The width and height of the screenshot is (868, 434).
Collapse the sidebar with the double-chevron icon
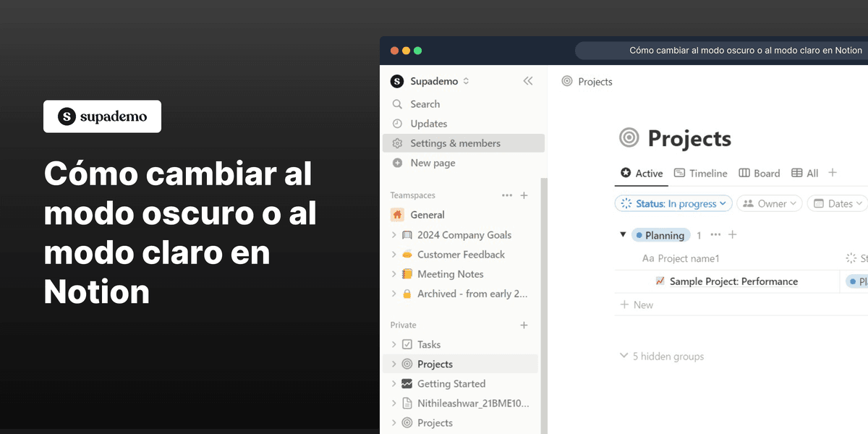click(527, 81)
